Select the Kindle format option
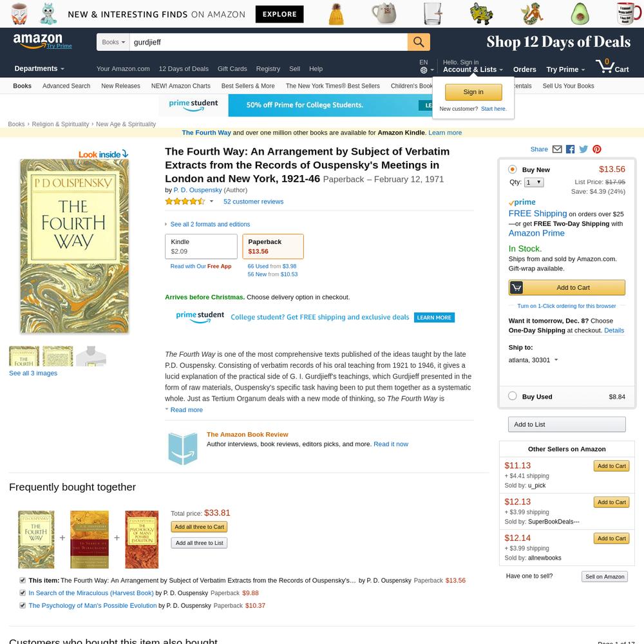Screen dimensions: 644x644 [201, 247]
